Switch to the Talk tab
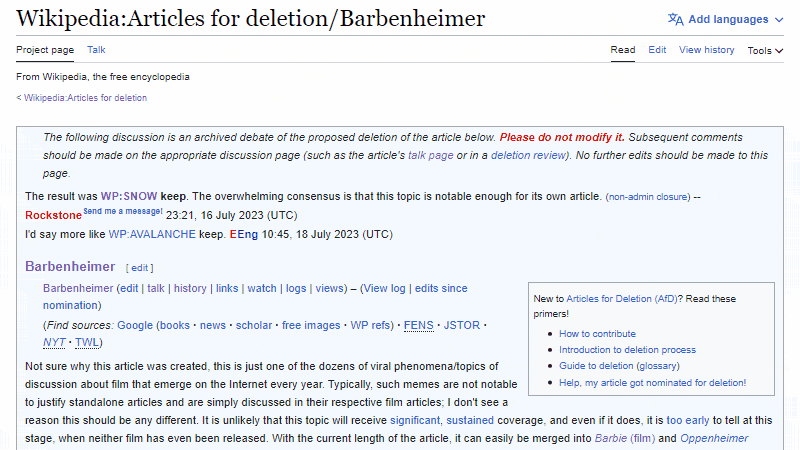This screenshot has height=450, width=800. [x=96, y=49]
